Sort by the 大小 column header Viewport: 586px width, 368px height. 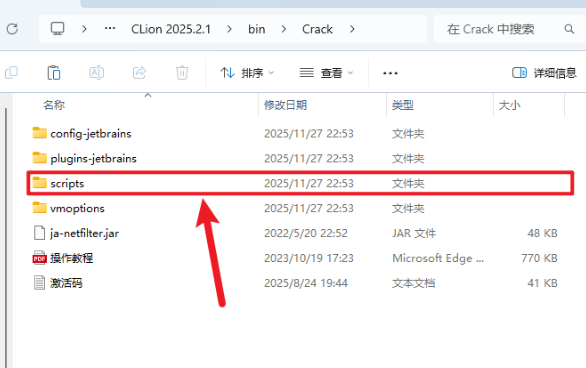coord(509,105)
